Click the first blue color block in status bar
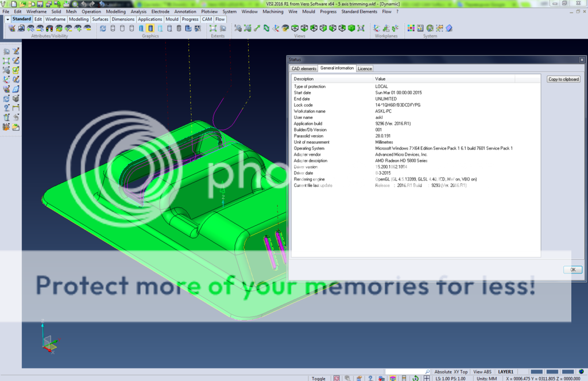 click(537, 372)
